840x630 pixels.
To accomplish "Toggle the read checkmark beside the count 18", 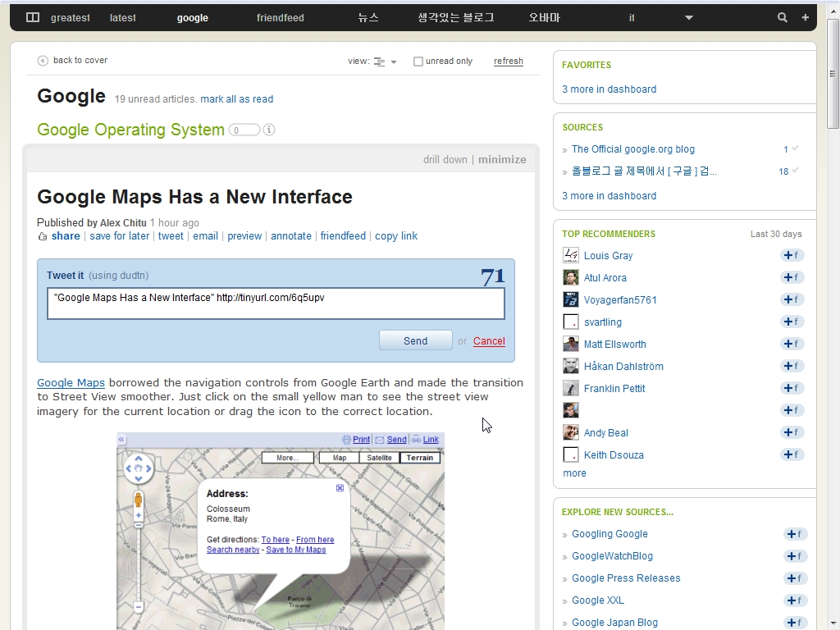I will coord(796,171).
